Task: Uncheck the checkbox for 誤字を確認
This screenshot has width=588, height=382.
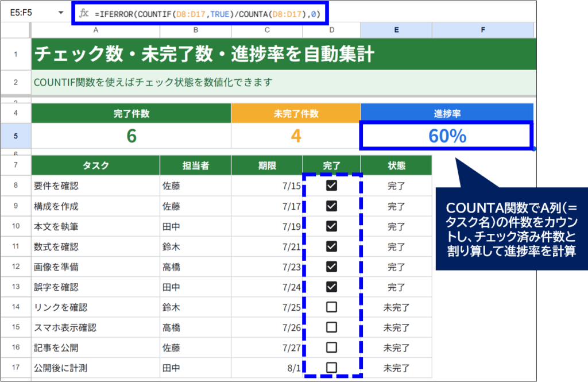Action: pyautogui.click(x=331, y=287)
